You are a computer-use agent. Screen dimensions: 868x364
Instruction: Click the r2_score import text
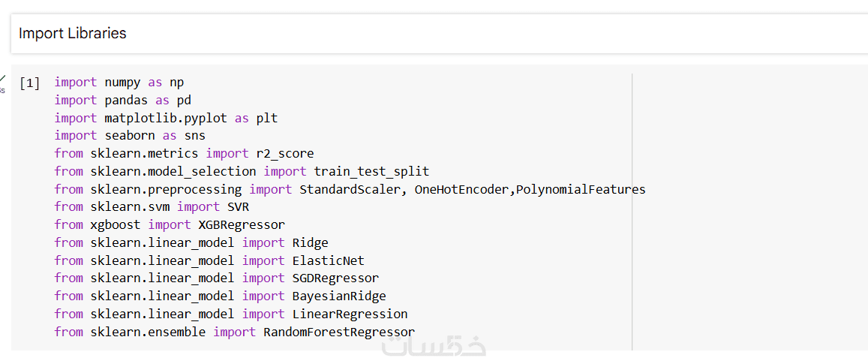coord(285,154)
